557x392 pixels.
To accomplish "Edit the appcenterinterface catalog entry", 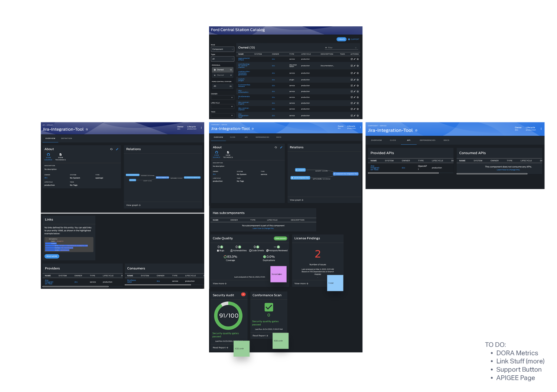I will click(x=355, y=59).
